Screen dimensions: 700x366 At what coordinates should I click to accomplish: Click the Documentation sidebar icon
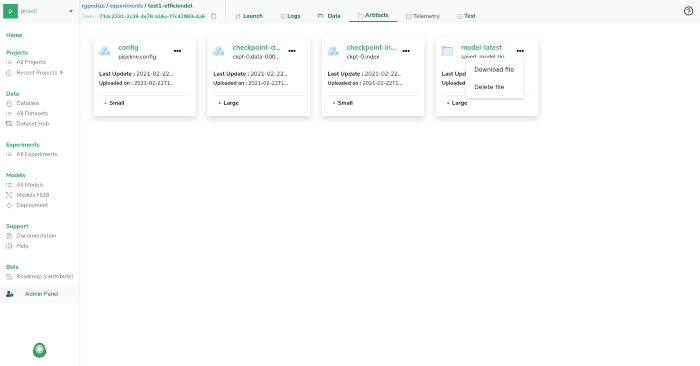coord(9,236)
